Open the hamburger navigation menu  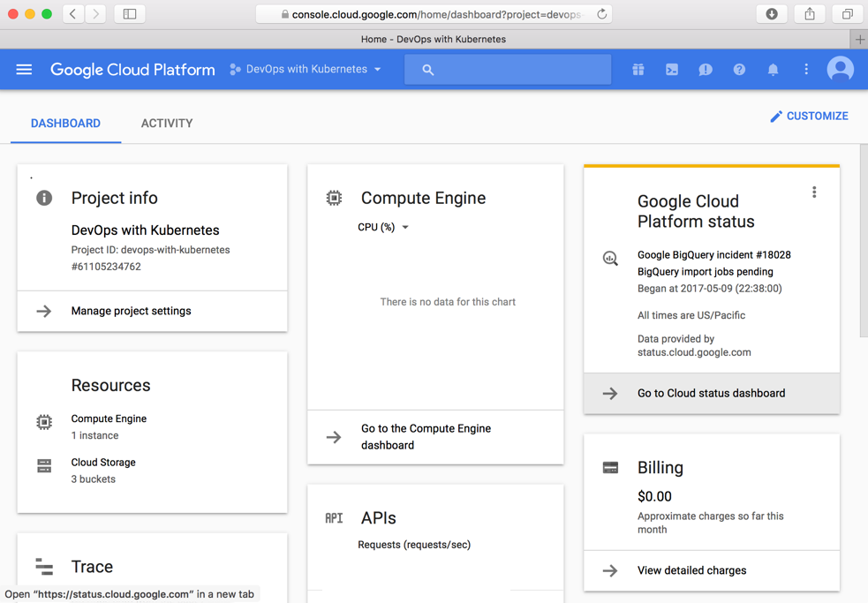tap(24, 69)
